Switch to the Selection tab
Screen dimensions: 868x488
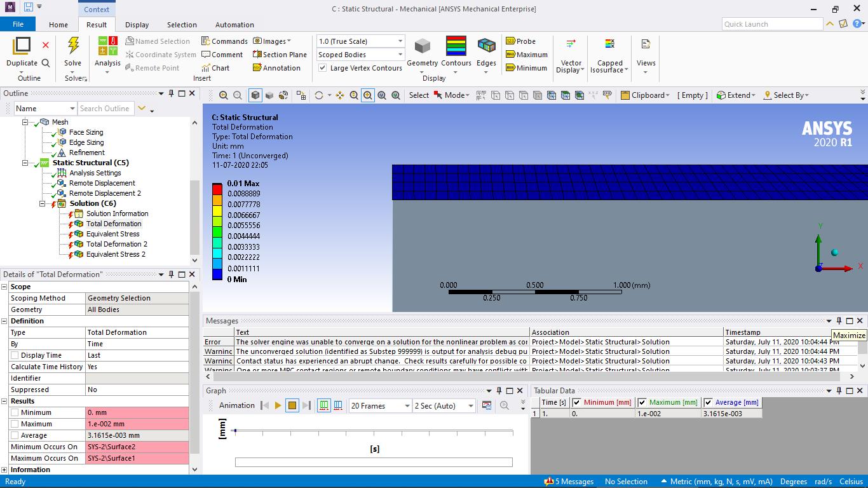182,25
